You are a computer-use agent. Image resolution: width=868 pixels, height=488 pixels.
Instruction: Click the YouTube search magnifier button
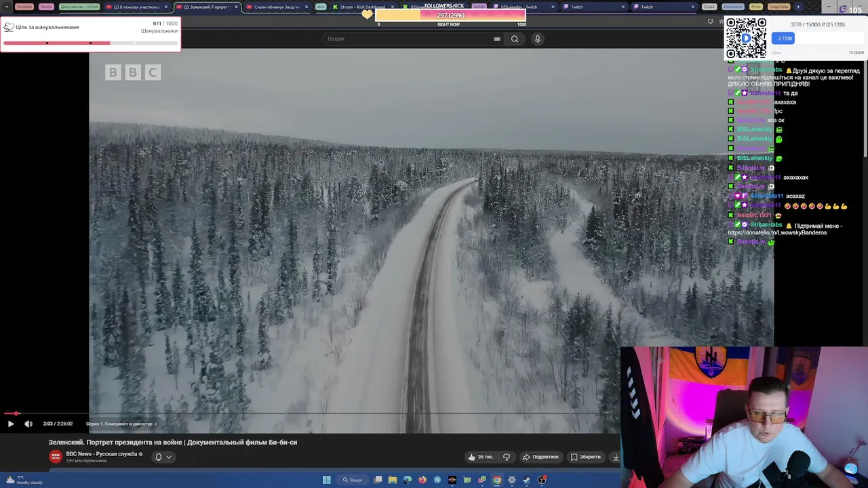point(515,39)
